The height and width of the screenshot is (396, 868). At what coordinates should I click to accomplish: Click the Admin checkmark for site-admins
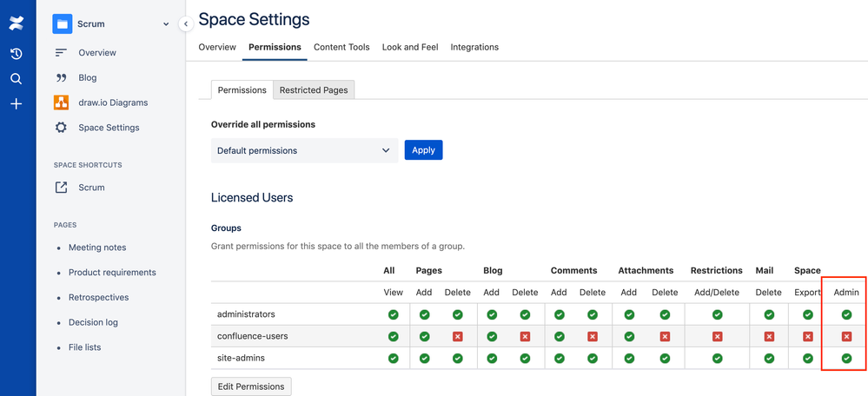click(x=846, y=358)
